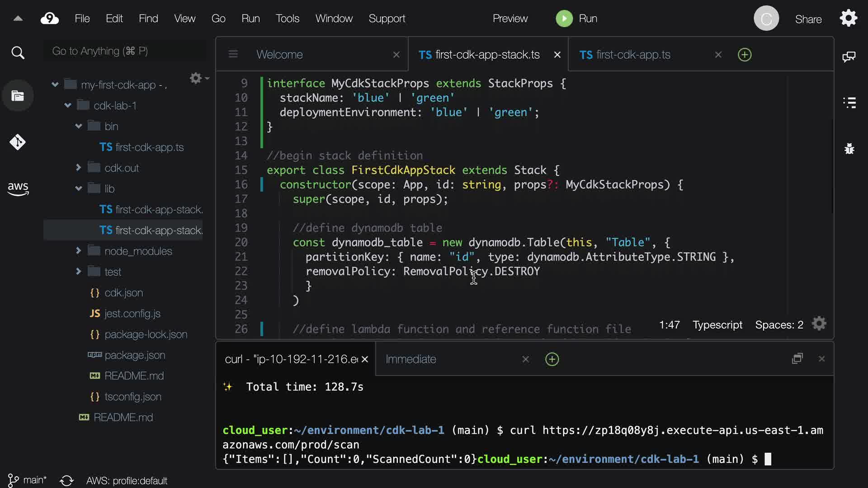Open the Environment file tree panel icon
Viewport: 868px width, 488px height.
[x=18, y=96]
